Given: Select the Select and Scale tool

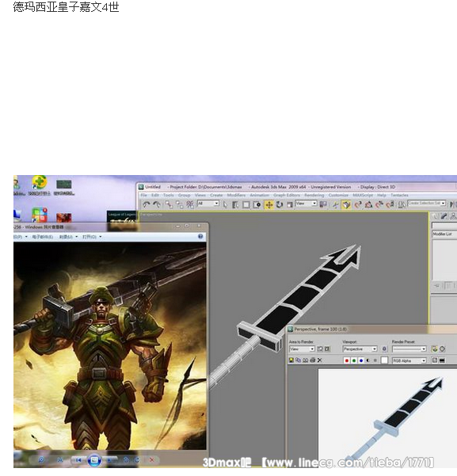Looking at the screenshot, I should tap(290, 205).
